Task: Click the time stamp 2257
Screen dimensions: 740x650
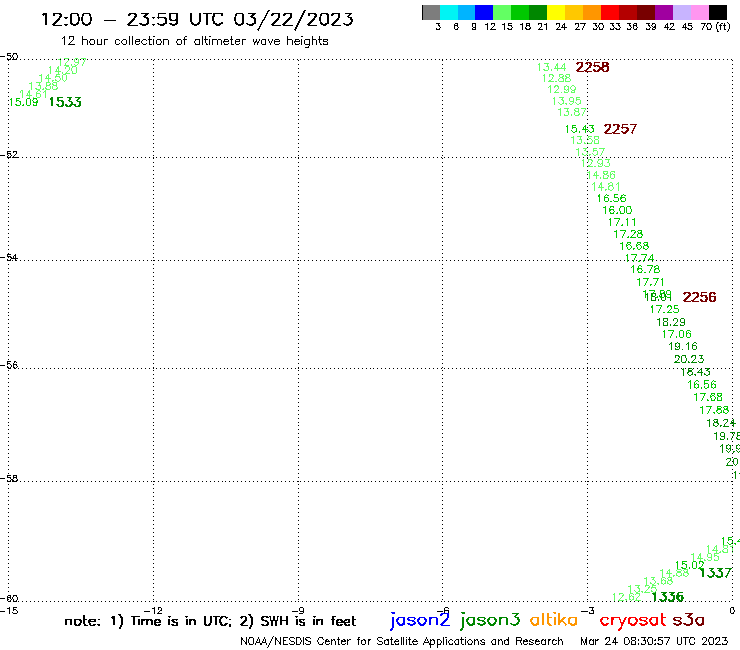Action: [620, 129]
